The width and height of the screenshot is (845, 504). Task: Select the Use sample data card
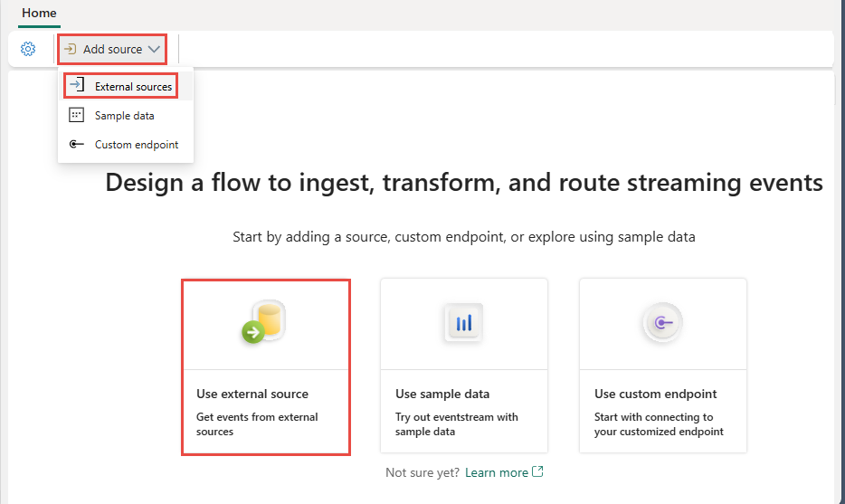464,366
